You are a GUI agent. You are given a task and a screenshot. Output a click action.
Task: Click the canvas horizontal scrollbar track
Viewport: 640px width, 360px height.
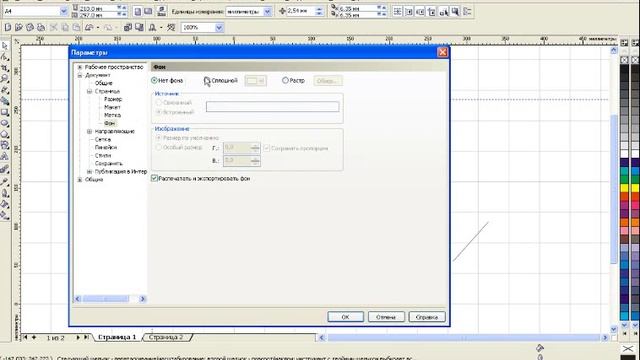tap(463, 338)
